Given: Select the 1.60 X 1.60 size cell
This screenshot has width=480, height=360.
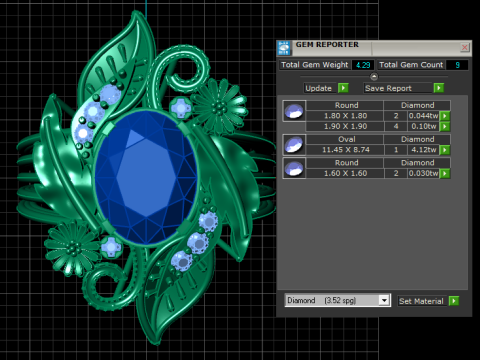Looking at the screenshot, I should (x=345, y=173).
